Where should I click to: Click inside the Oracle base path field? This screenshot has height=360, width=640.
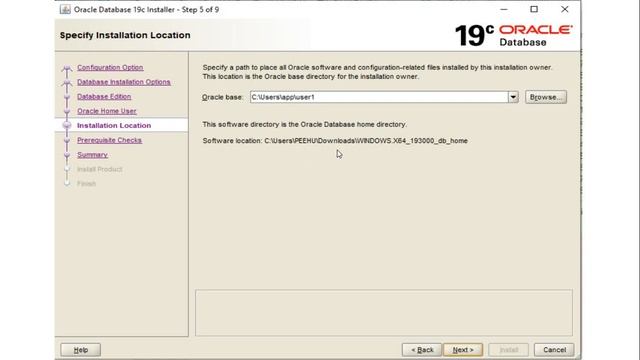[x=379, y=97]
